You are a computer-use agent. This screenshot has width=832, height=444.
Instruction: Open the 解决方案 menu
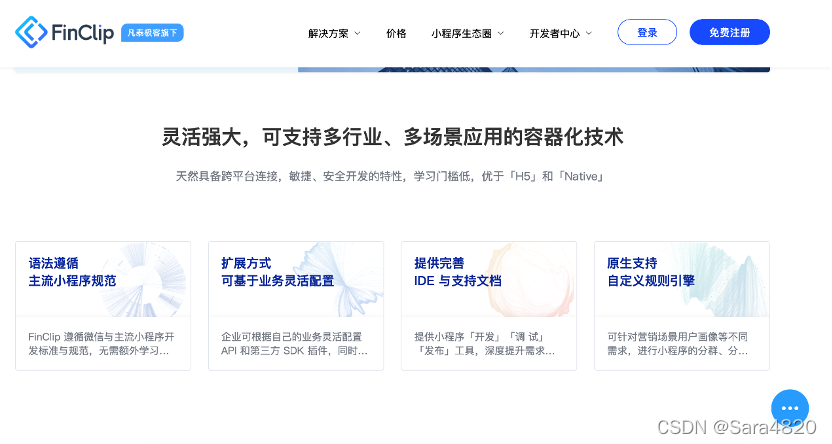[328, 33]
